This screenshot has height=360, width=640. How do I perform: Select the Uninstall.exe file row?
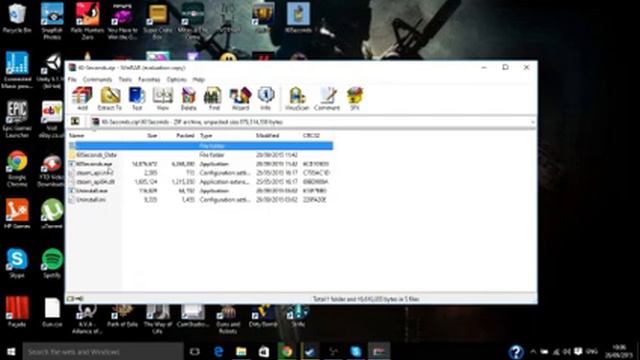click(x=200, y=191)
